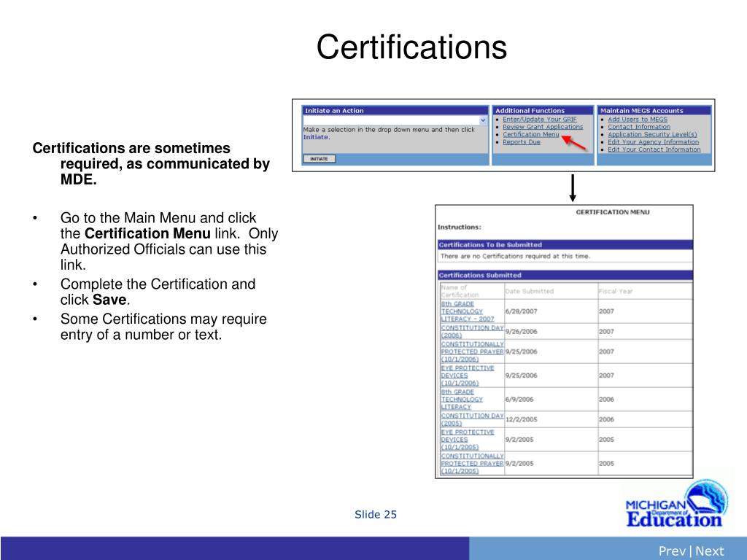Open the Add Users to MEGS link
Screen dimensions: 747x560
(638, 120)
